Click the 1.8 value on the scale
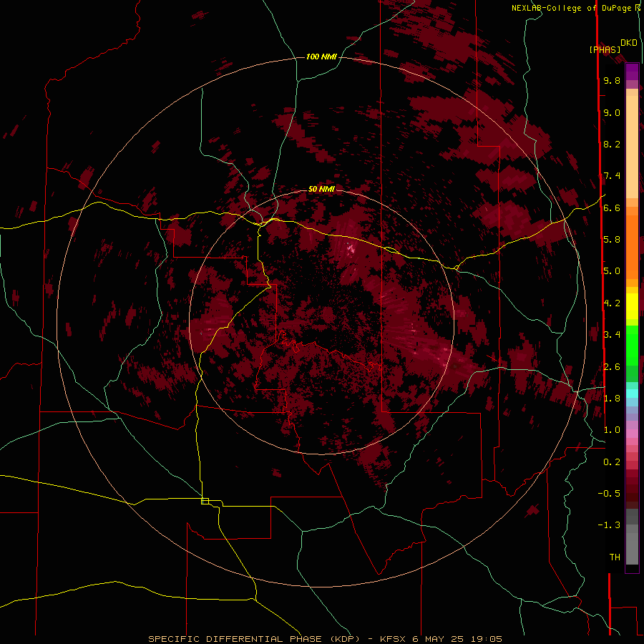 [612, 399]
